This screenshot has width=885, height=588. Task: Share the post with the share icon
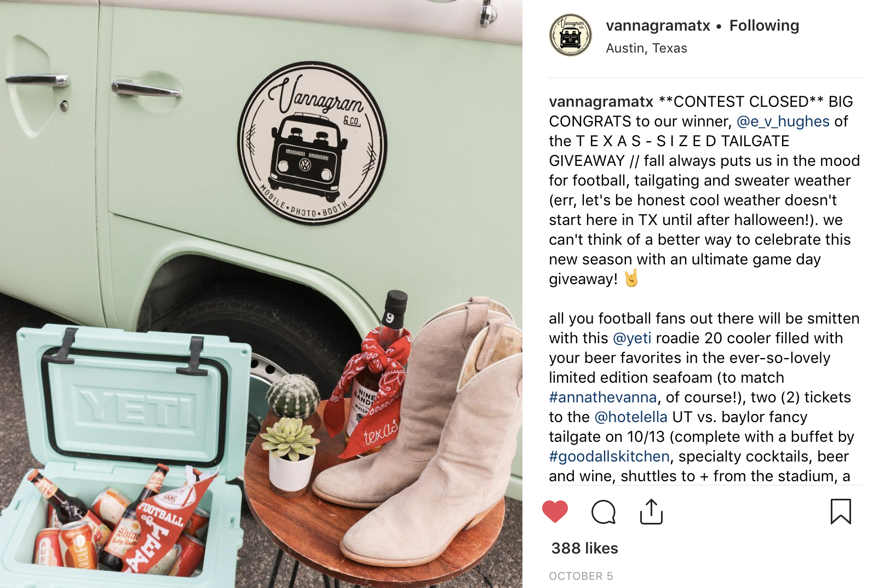(x=651, y=511)
